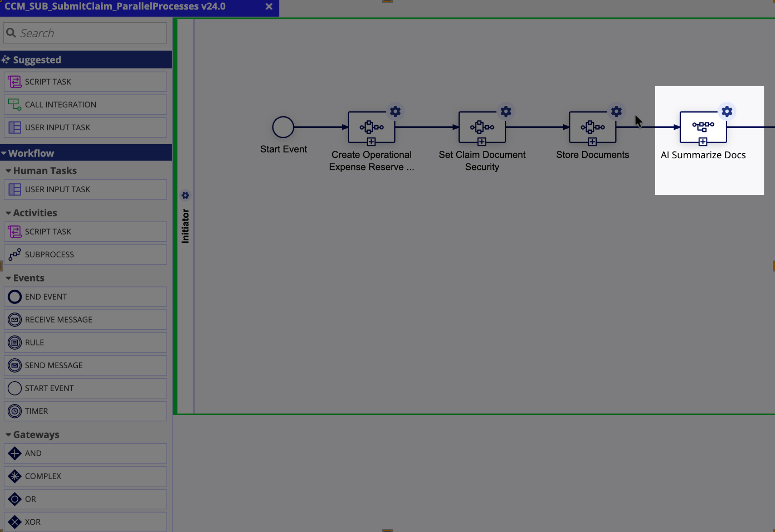Click the TIMER palette item text
Viewport: 775px width, 532px height.
coord(37,411)
